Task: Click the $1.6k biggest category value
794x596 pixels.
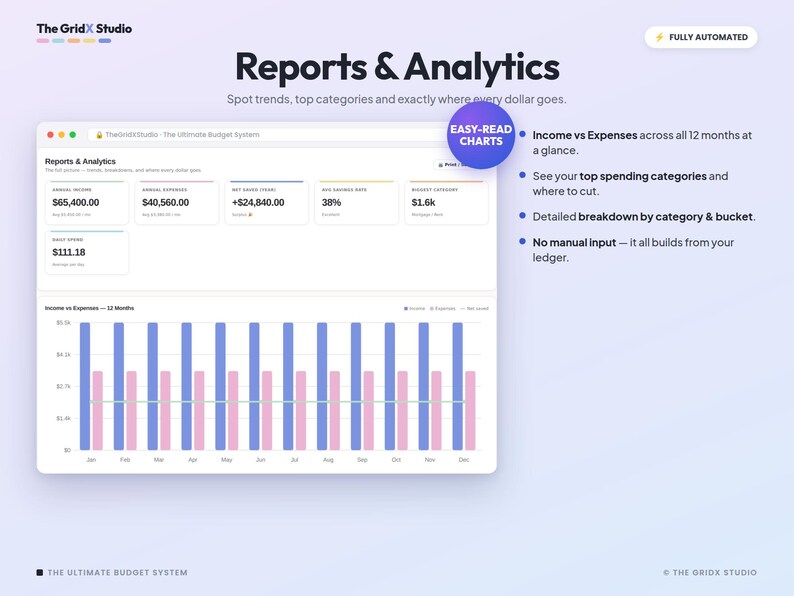Action: (x=423, y=203)
